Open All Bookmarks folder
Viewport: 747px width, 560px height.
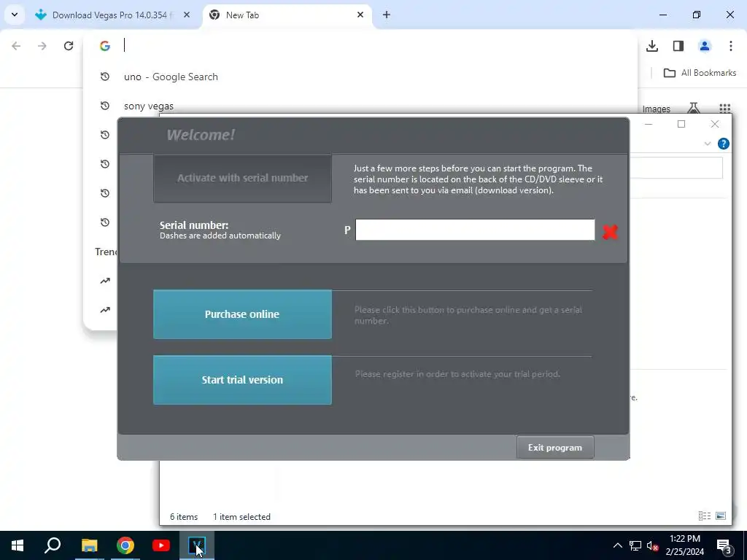point(700,73)
